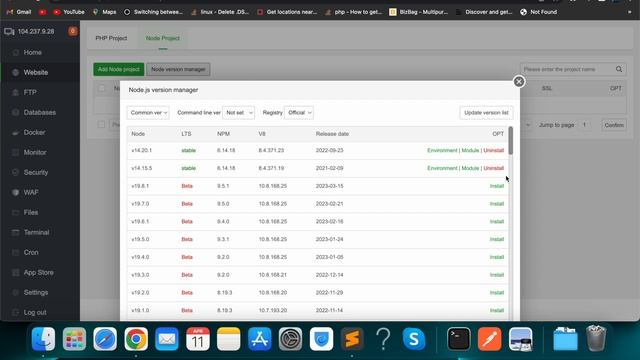Screen dimensions: 640x360
Task: Open WAF in the sidebar
Action: [x=31, y=192]
